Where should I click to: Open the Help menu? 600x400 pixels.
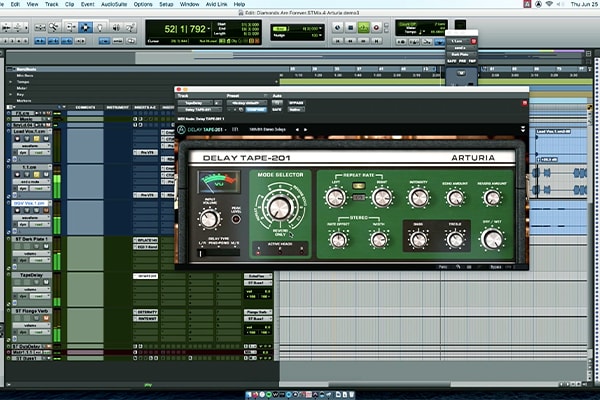pos(239,4)
